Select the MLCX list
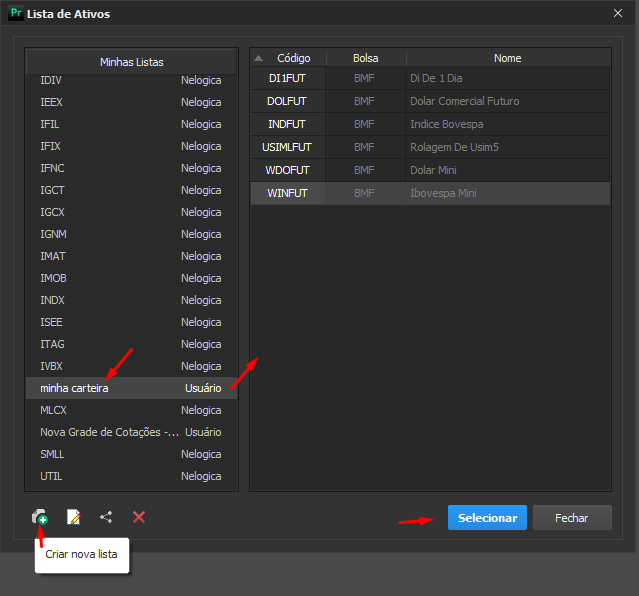Screen dimensions: 639x596 [x=131, y=411]
